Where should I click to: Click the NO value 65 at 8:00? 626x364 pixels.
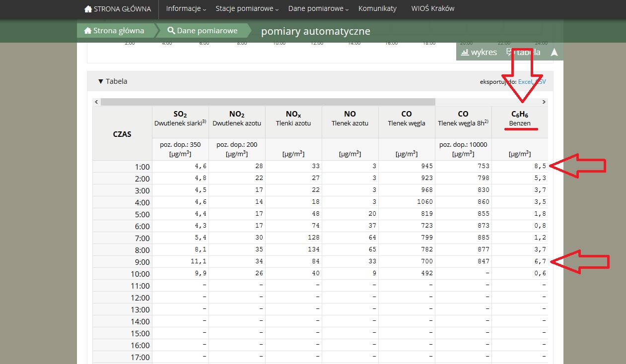(x=372, y=249)
